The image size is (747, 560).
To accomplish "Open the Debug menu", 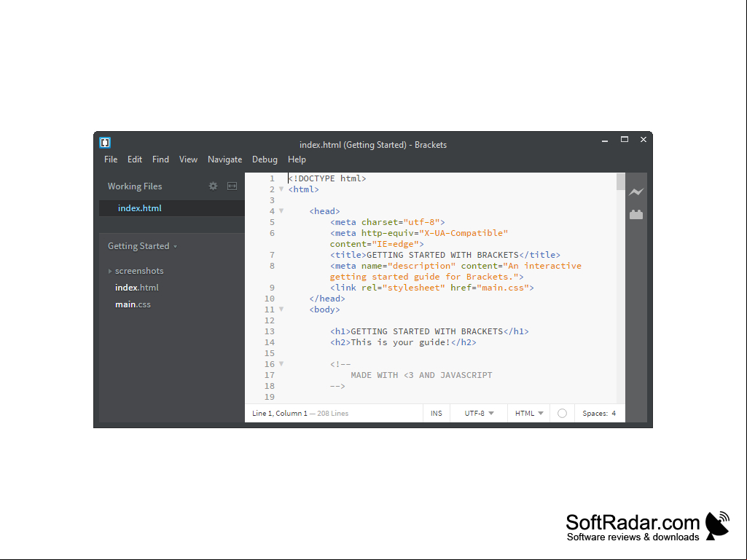I will [265, 159].
